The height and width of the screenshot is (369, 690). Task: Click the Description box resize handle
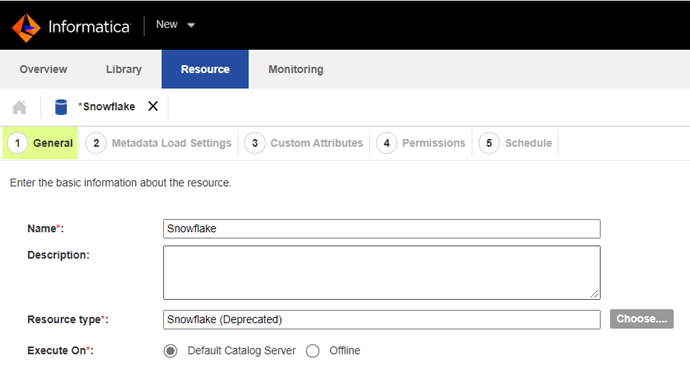pyautogui.click(x=595, y=294)
